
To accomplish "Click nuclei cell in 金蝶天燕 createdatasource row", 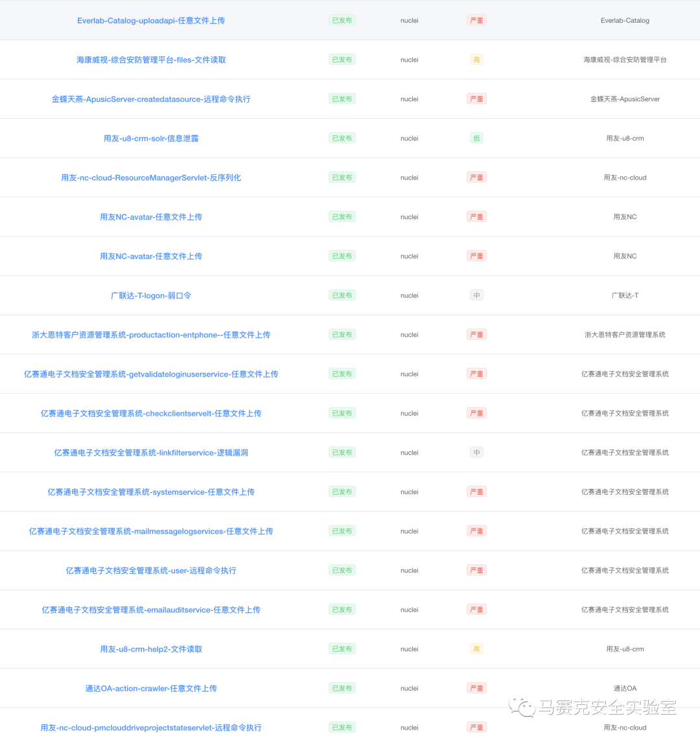I will coord(409,99).
